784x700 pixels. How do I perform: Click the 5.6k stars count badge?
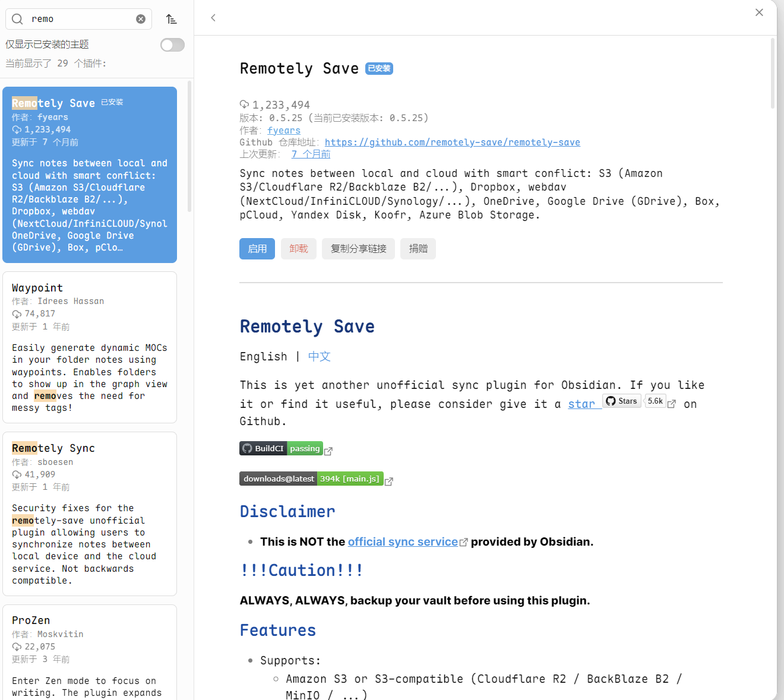pyautogui.click(x=655, y=401)
